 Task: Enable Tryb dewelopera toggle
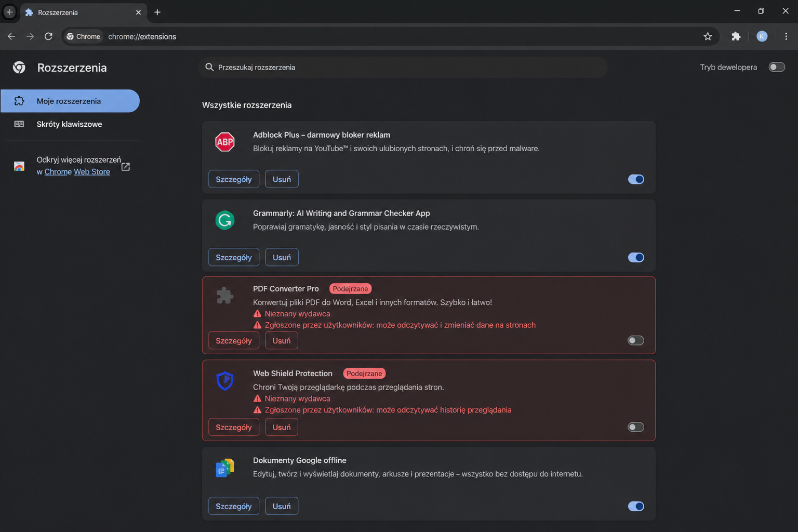tap(777, 67)
